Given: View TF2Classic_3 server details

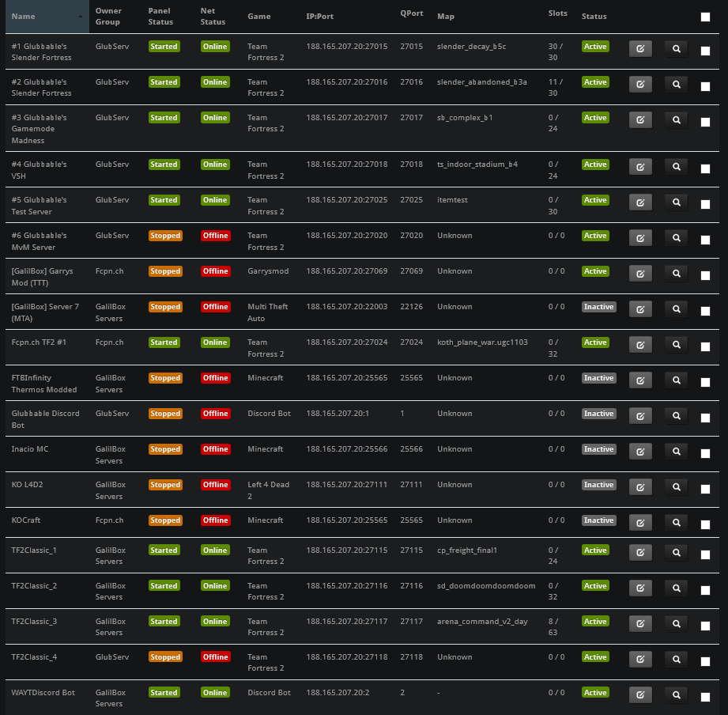Looking at the screenshot, I should coord(677,623).
